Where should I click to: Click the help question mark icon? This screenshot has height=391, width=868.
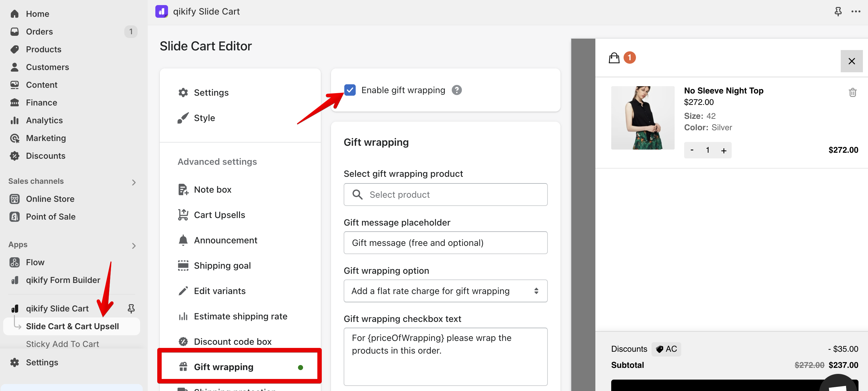(x=457, y=90)
